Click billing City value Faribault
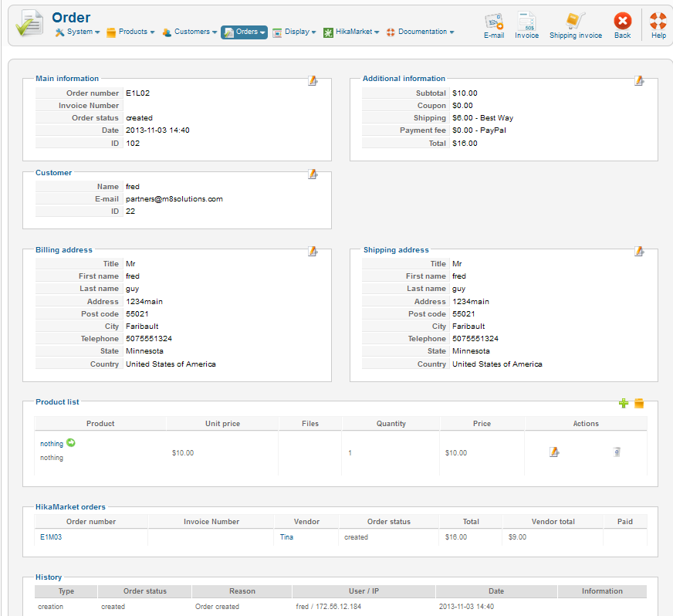The height and width of the screenshot is (616, 673). [142, 327]
